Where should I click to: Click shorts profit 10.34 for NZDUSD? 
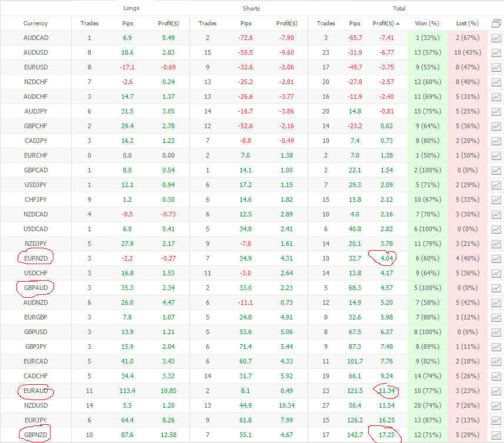[x=286, y=405]
